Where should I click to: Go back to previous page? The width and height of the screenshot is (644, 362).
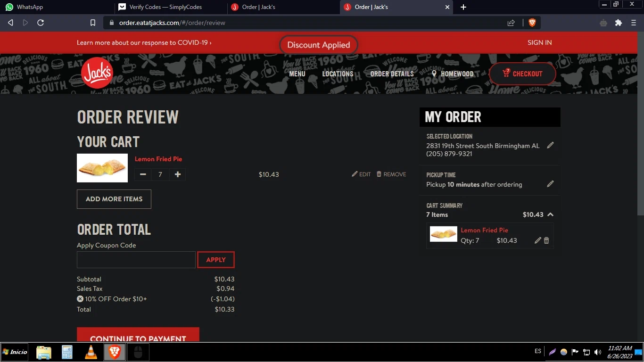10,23
